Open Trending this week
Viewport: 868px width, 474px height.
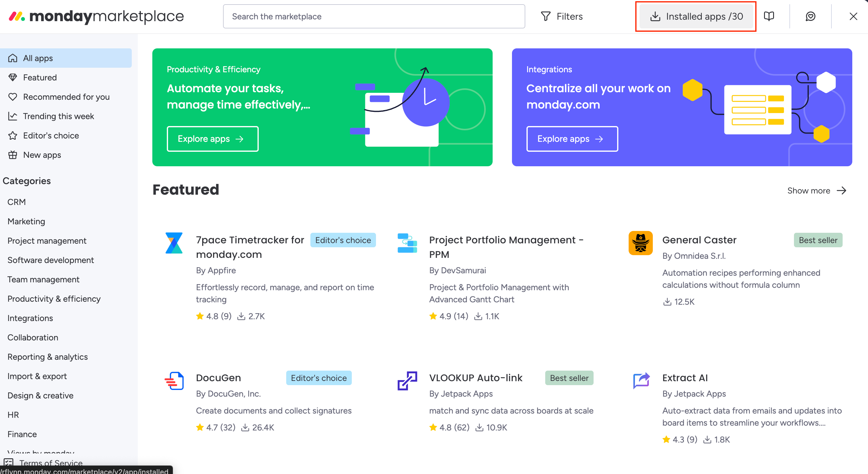coord(66,116)
